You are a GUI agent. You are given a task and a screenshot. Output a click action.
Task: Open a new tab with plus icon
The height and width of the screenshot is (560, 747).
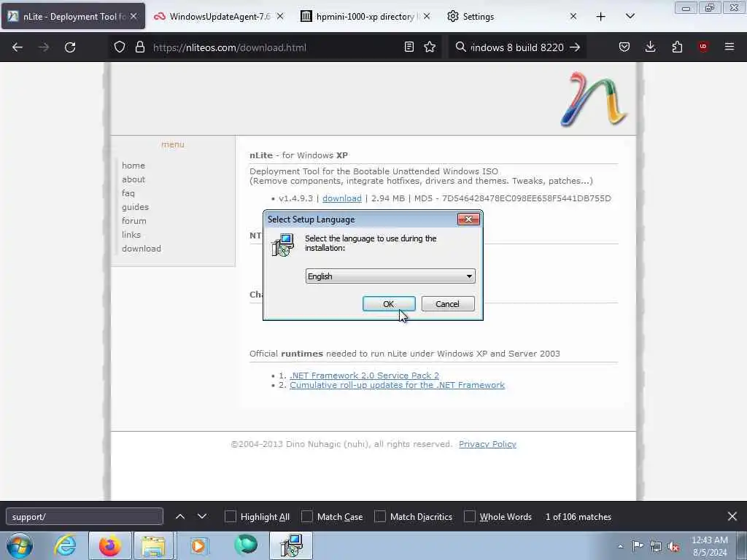[601, 17]
